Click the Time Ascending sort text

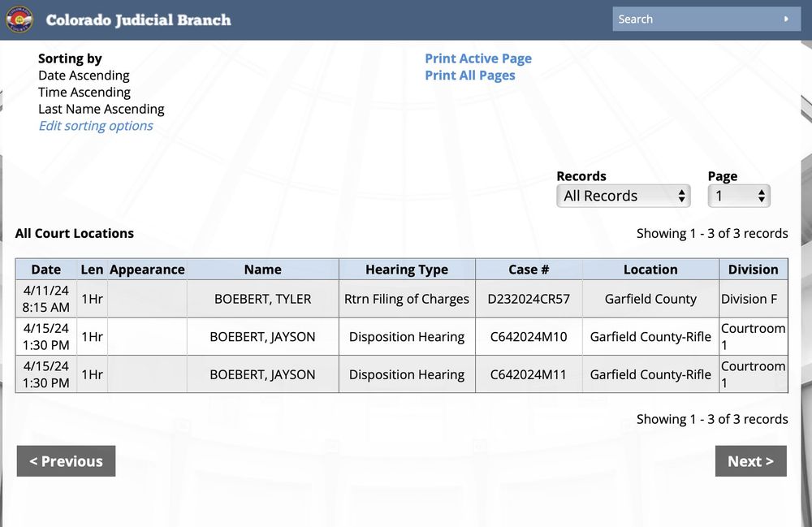[84, 92]
